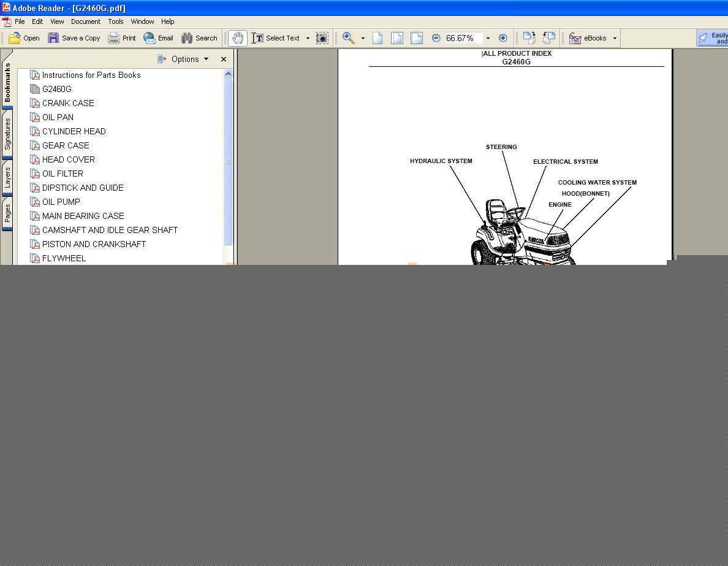
Task: Open the Tools menu
Action: tap(116, 21)
